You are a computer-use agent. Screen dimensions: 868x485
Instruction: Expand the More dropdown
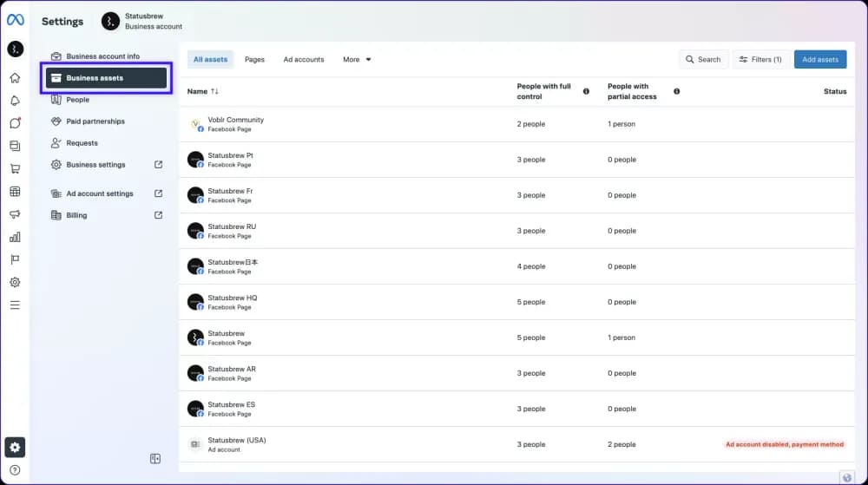tap(357, 60)
